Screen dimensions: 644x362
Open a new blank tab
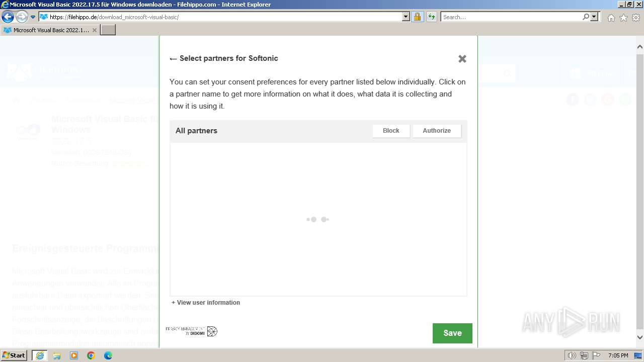pos(108,30)
